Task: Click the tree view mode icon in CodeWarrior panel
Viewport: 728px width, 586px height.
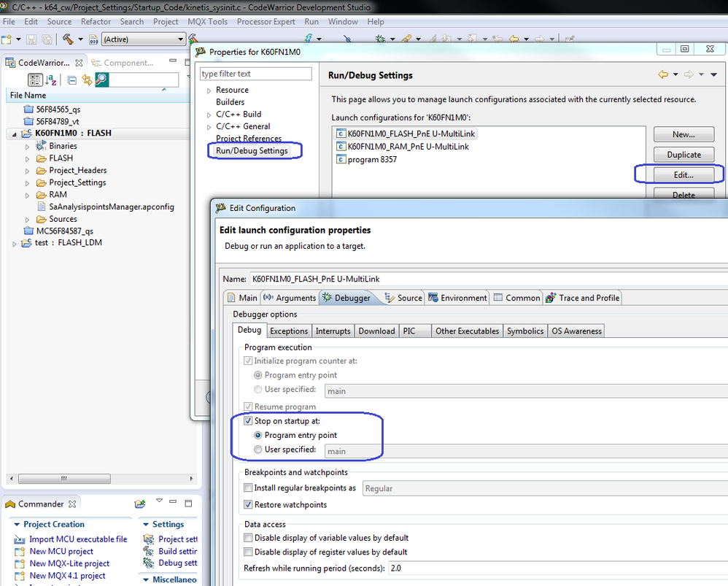Action: (x=35, y=80)
